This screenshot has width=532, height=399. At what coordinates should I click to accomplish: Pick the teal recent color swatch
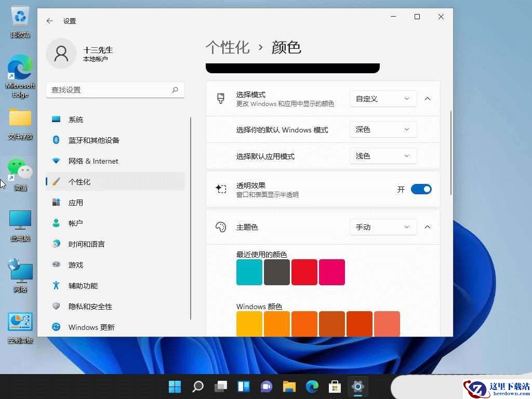pos(249,272)
